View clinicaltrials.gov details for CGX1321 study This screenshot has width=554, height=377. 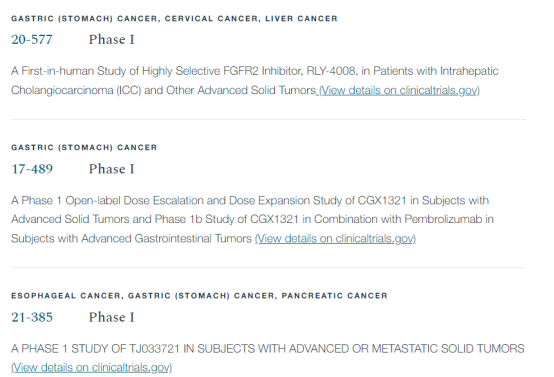(x=335, y=238)
